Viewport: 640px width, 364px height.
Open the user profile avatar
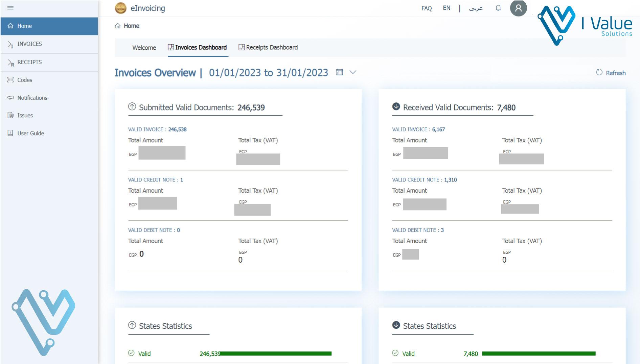(518, 8)
